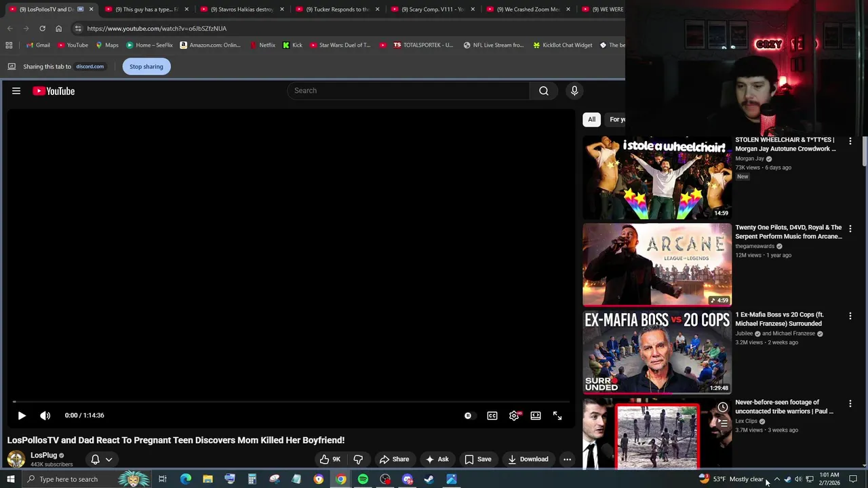Switch to theater mode
This screenshot has width=868, height=488.
point(536,415)
